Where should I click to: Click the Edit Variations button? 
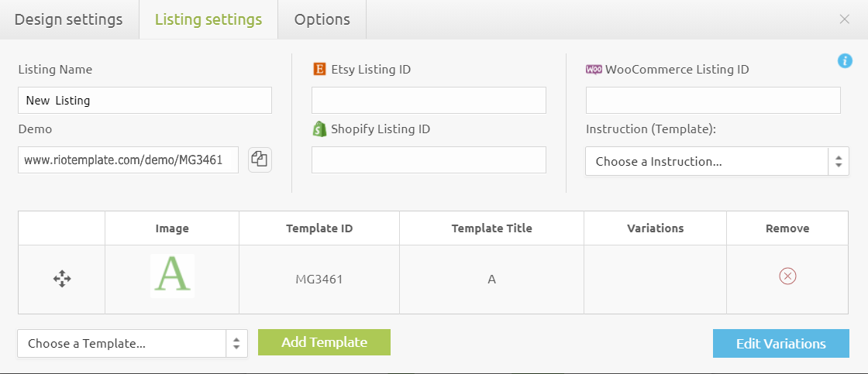point(780,344)
